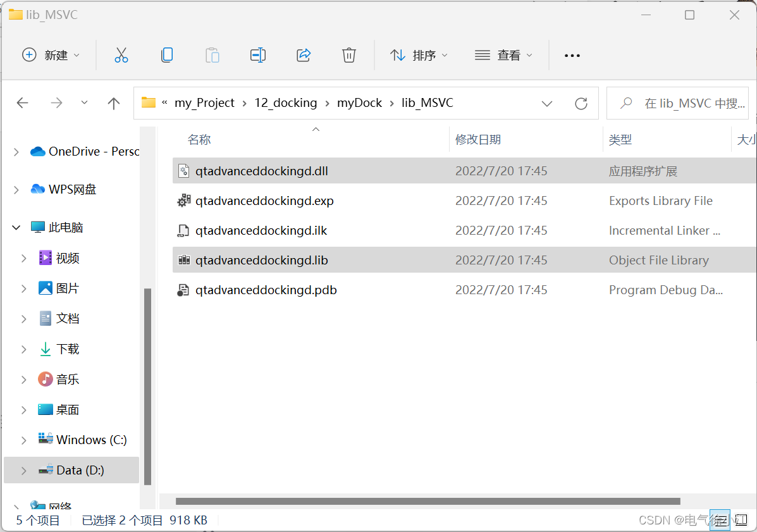This screenshot has height=532, width=757.
Task: Go back to previous folder
Action: pyautogui.click(x=22, y=102)
